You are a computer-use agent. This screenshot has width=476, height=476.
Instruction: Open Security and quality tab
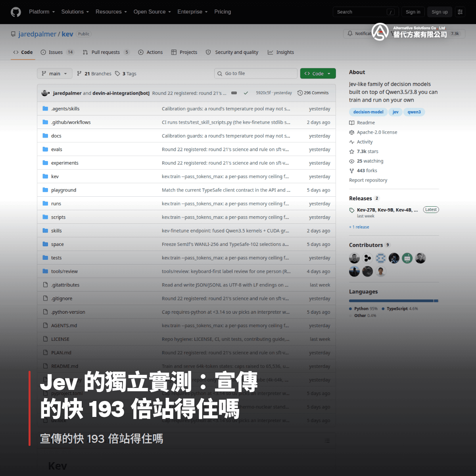click(232, 52)
